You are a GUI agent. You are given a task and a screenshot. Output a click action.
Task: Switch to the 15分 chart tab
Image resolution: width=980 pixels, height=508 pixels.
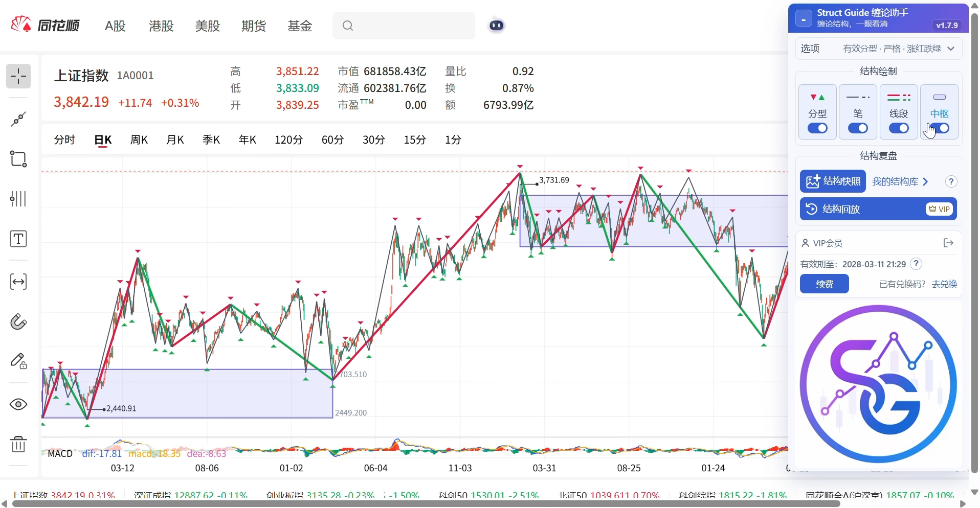[415, 140]
